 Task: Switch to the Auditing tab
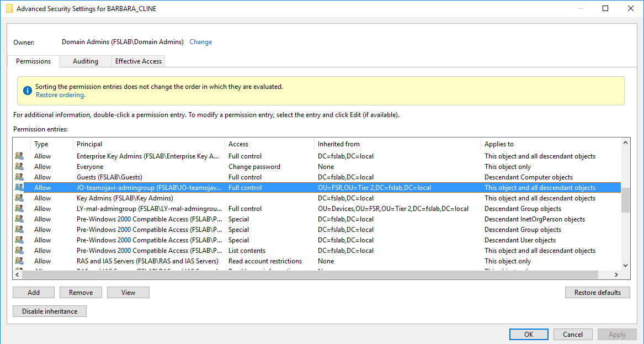coord(85,61)
